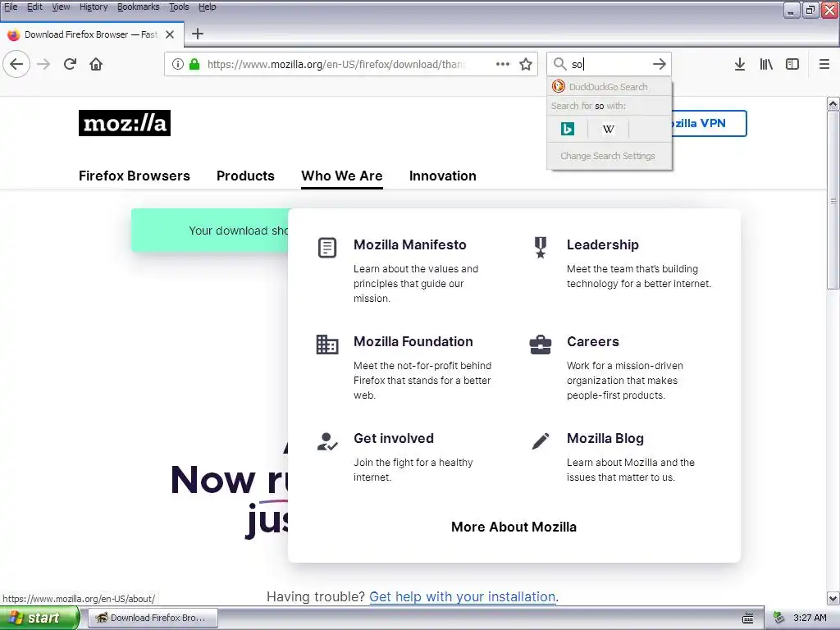840x630 pixels.
Task: Click the green padlock security icon
Action: click(194, 64)
